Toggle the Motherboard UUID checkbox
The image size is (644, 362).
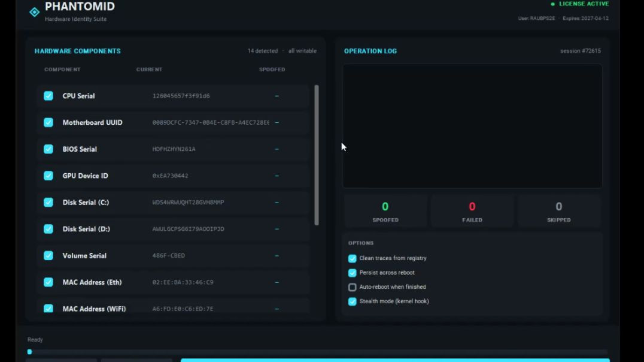pyautogui.click(x=48, y=123)
